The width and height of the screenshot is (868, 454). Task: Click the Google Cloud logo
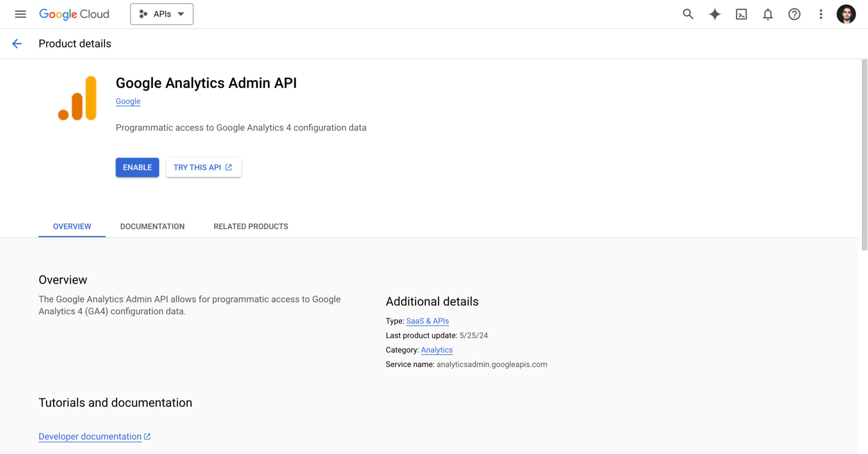point(74,14)
